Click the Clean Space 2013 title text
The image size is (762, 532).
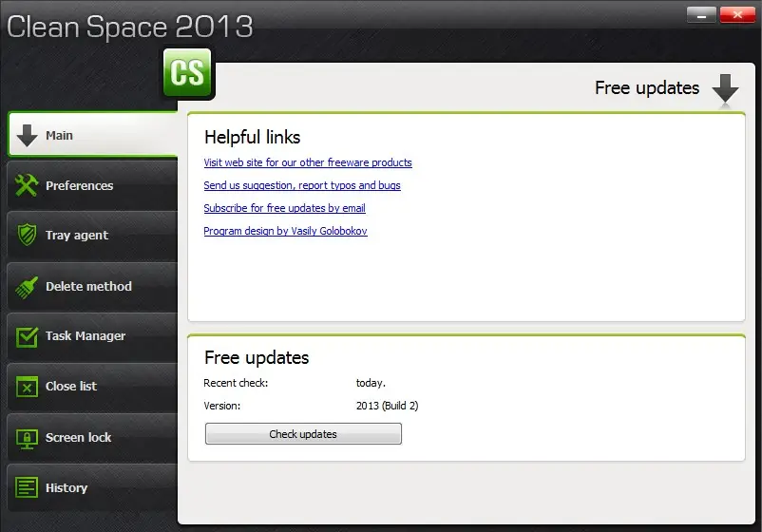(130, 27)
